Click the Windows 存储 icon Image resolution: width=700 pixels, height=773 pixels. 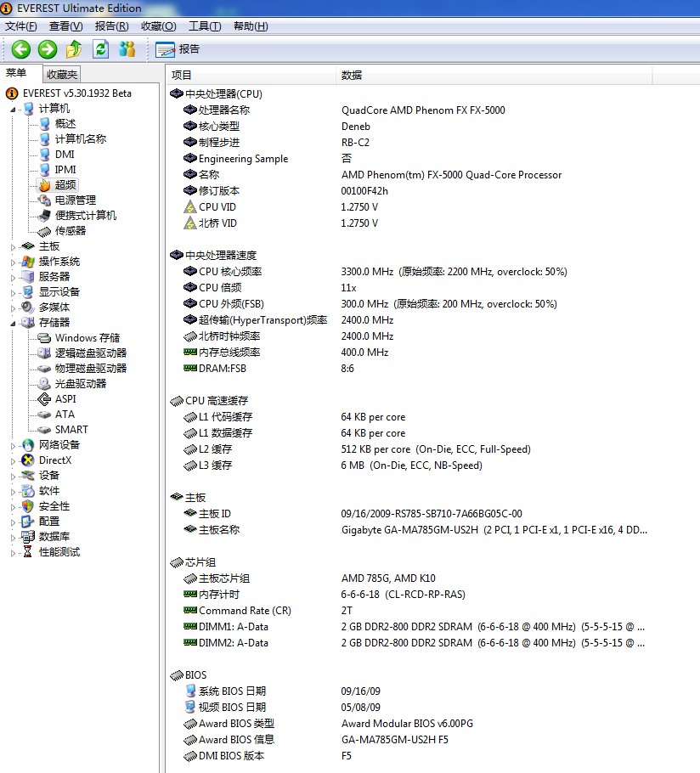pyautogui.click(x=45, y=338)
